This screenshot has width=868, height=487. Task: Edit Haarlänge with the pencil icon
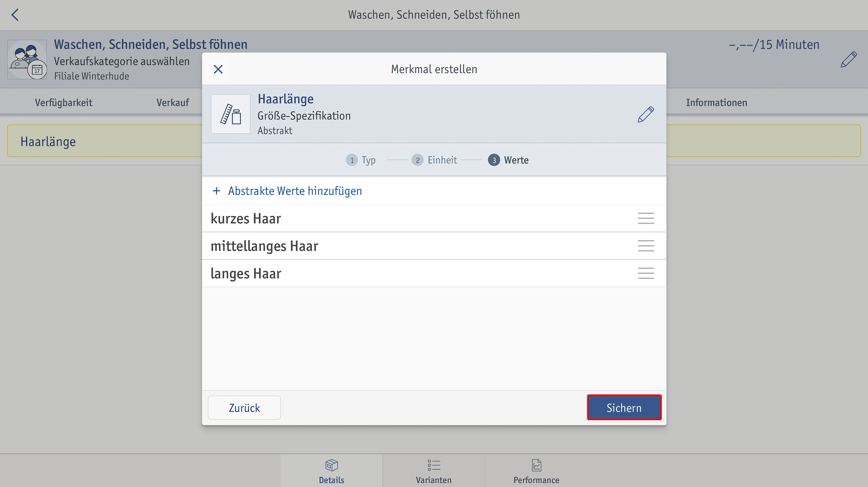[x=646, y=114]
